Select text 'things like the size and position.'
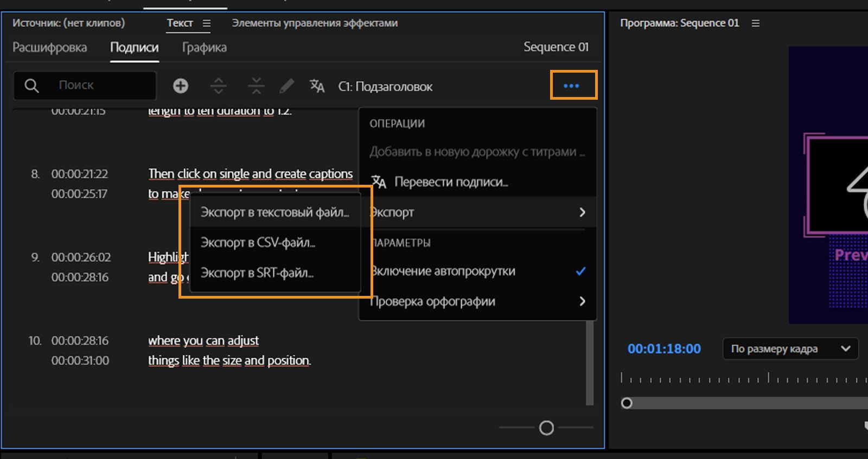This screenshot has height=459, width=868. (x=229, y=360)
